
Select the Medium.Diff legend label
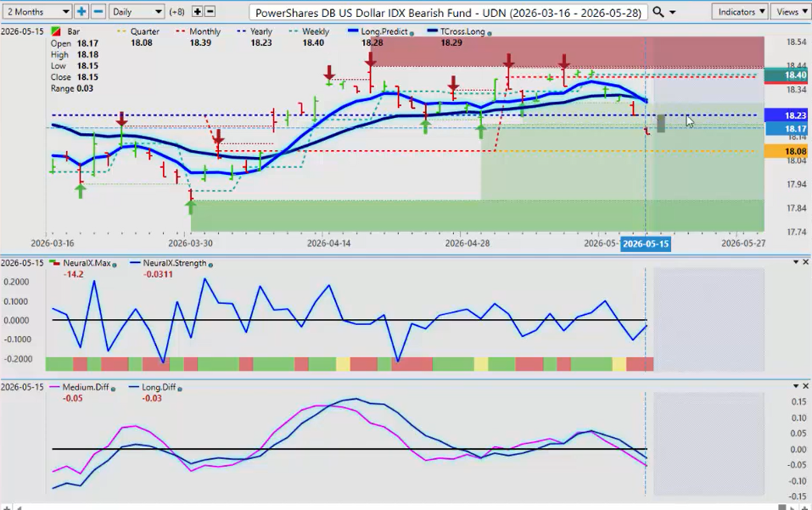tap(86, 387)
